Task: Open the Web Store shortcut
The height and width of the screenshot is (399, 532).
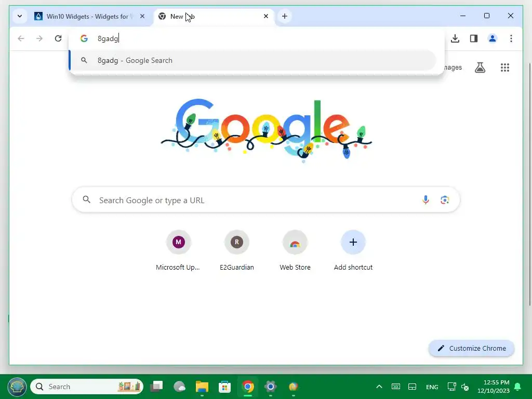Action: click(295, 251)
